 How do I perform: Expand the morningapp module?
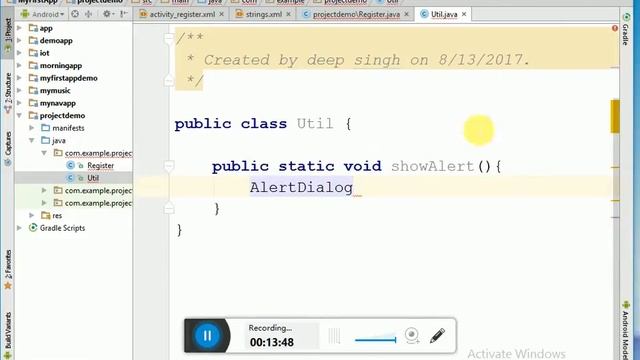[x=19, y=65]
